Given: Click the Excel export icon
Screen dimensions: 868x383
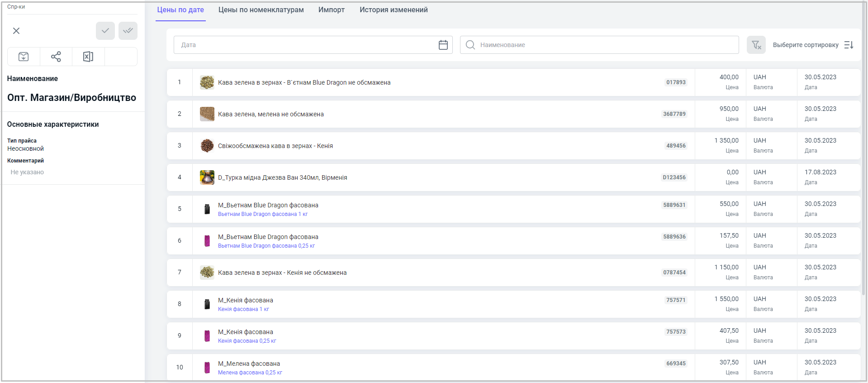Looking at the screenshot, I should (x=88, y=57).
